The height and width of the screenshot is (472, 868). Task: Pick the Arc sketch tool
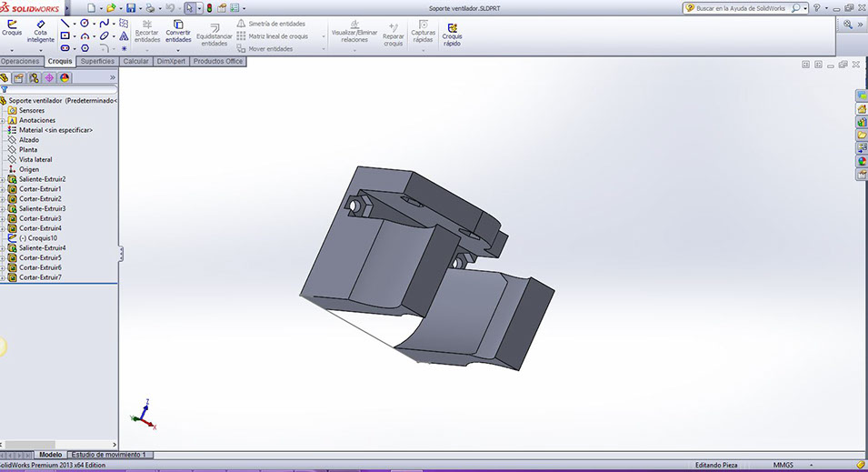[x=85, y=36]
